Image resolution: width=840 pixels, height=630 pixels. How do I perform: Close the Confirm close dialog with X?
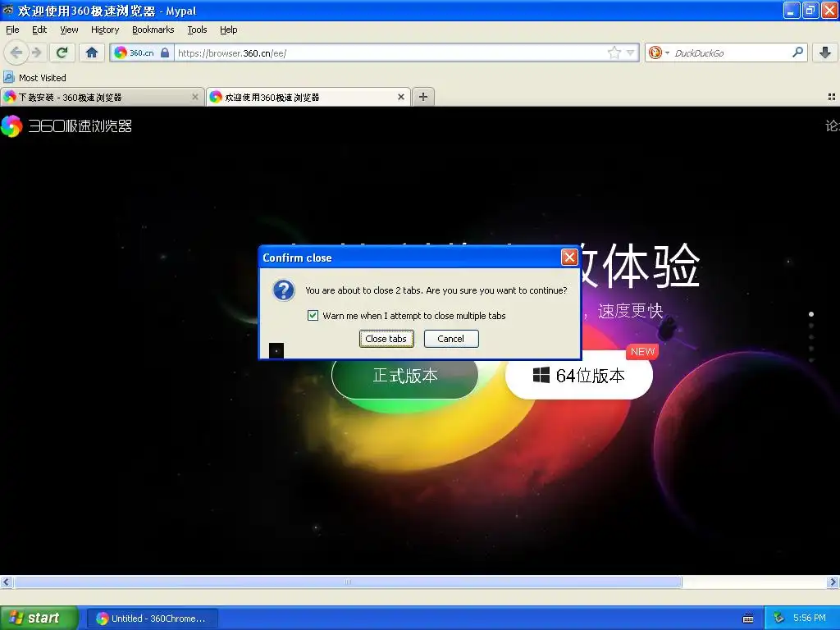click(x=569, y=258)
